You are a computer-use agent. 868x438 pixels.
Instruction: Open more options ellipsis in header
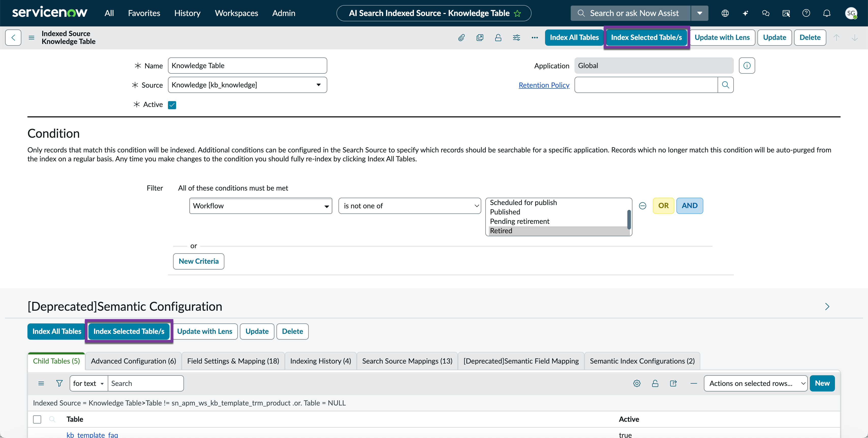click(535, 37)
